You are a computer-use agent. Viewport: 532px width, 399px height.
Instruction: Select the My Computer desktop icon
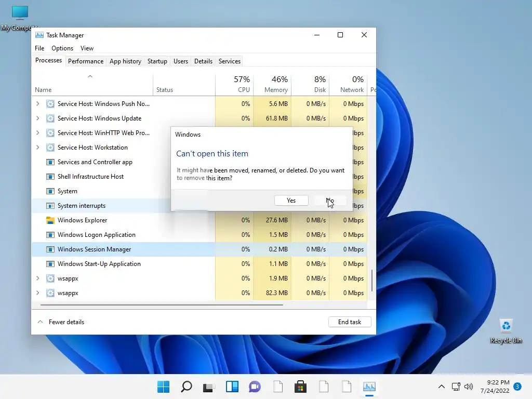20,18
